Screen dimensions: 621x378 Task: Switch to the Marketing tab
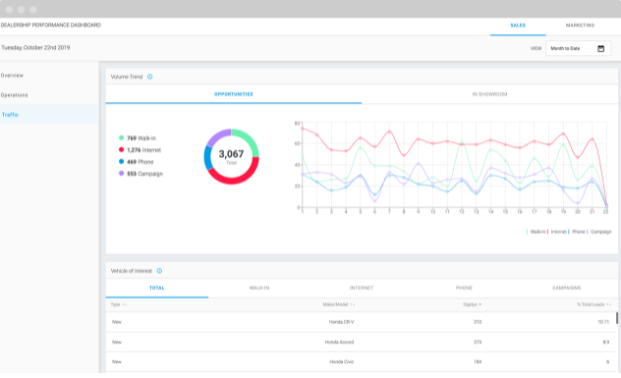point(580,25)
